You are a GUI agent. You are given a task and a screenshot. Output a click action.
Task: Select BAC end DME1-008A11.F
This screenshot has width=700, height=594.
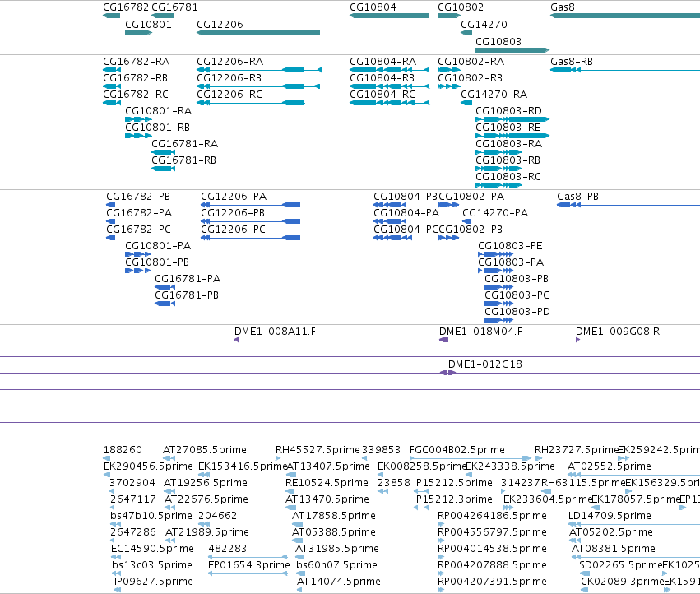click(x=275, y=332)
